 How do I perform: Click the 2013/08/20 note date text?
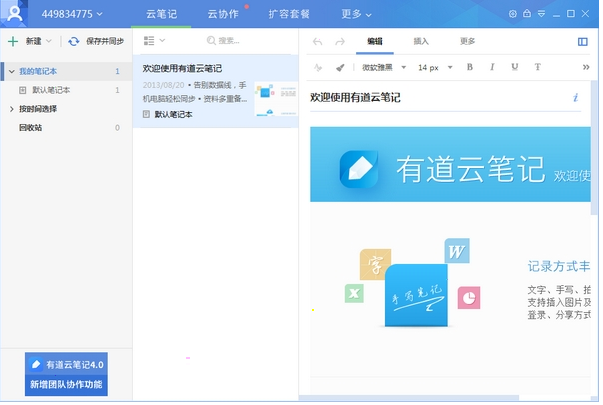coord(163,85)
